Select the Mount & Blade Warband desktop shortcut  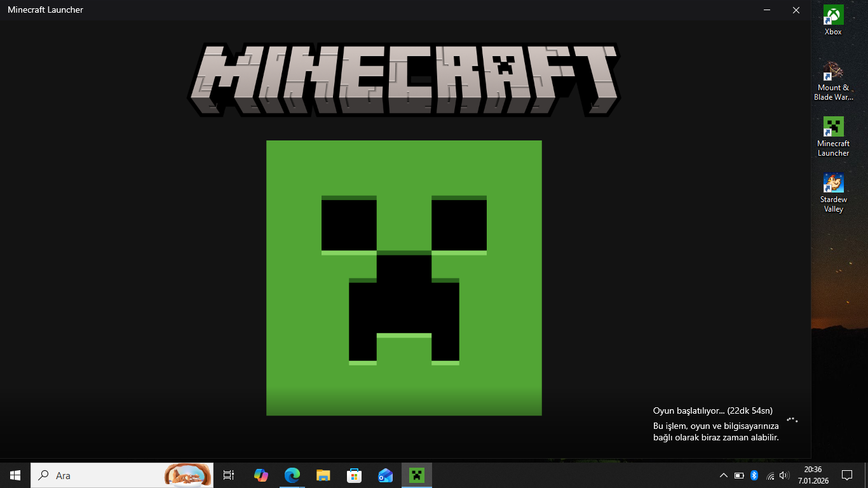[833, 81]
